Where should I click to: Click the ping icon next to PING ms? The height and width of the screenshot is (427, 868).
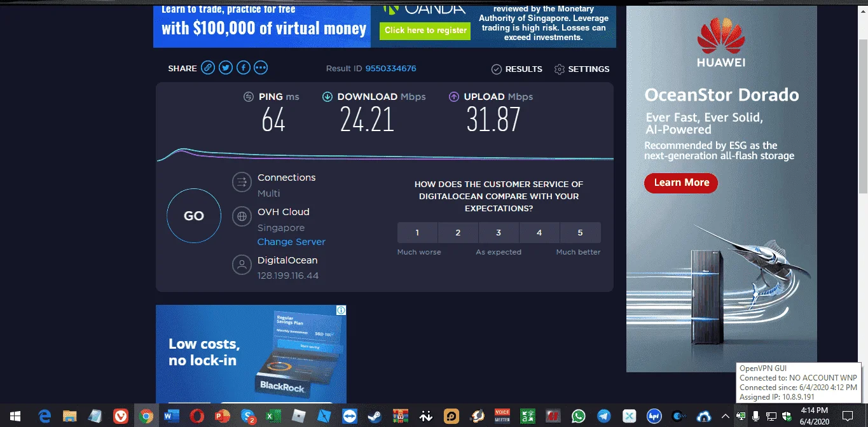249,97
